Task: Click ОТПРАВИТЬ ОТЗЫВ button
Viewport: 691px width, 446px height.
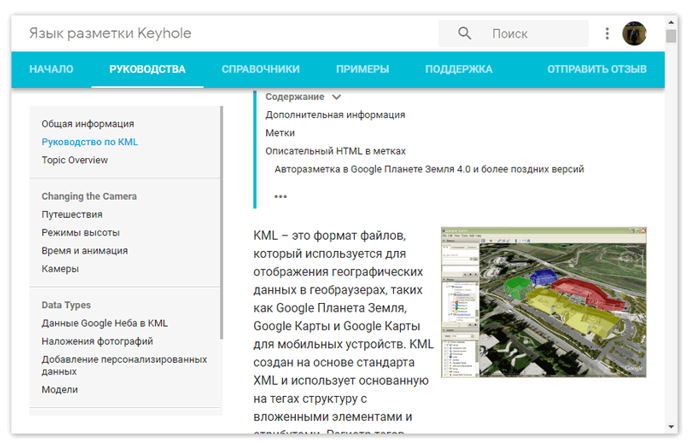Action: (x=597, y=69)
